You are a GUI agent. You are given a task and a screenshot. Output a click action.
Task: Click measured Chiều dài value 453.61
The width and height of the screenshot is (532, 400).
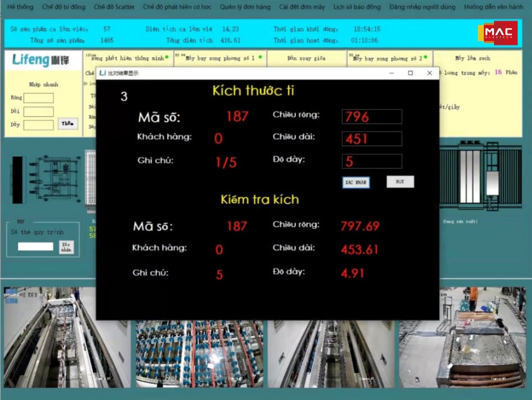[360, 249]
